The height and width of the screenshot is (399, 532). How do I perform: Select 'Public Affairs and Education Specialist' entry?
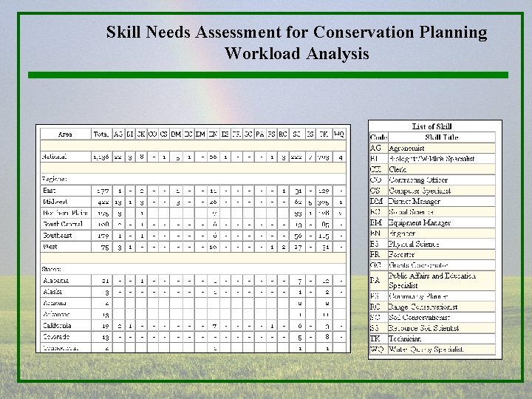[432, 281]
